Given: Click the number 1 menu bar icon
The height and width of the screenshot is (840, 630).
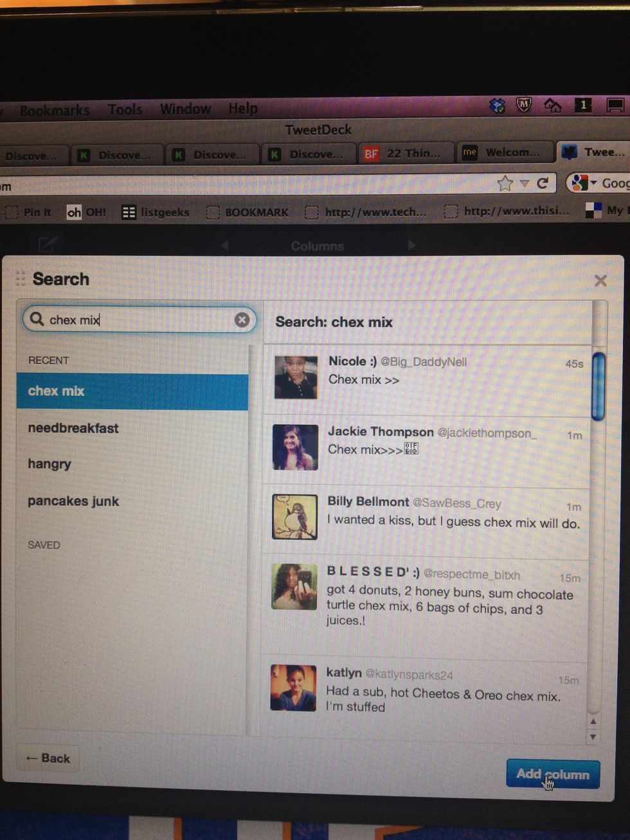Looking at the screenshot, I should click(583, 104).
